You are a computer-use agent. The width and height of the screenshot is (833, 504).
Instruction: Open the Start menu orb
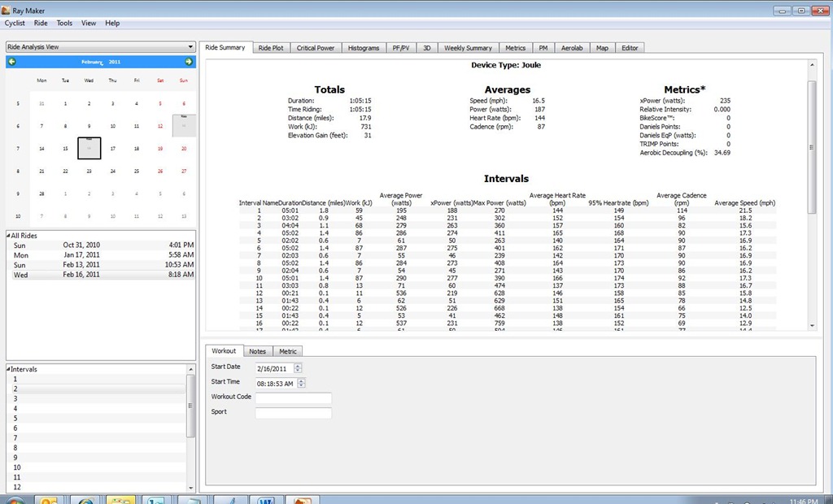pyautogui.click(x=14, y=500)
